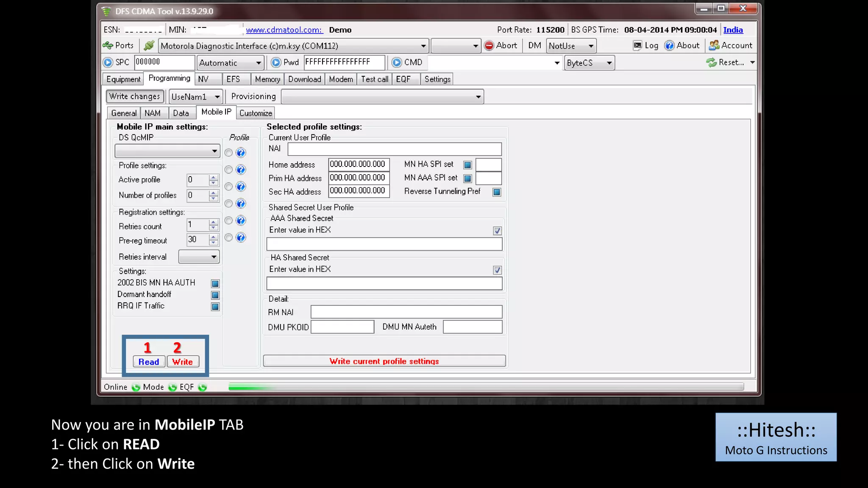Click the Reset icon button

[711, 62]
